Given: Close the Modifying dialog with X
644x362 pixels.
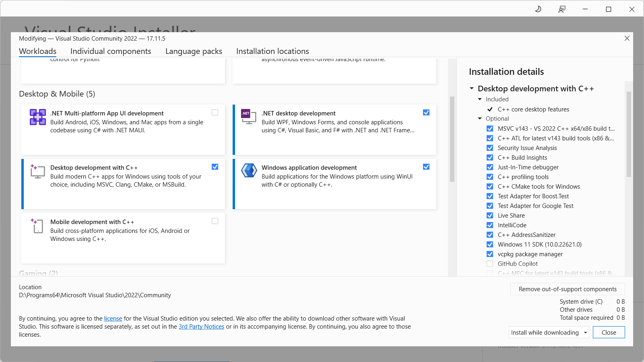Looking at the screenshot, I should [x=627, y=38].
